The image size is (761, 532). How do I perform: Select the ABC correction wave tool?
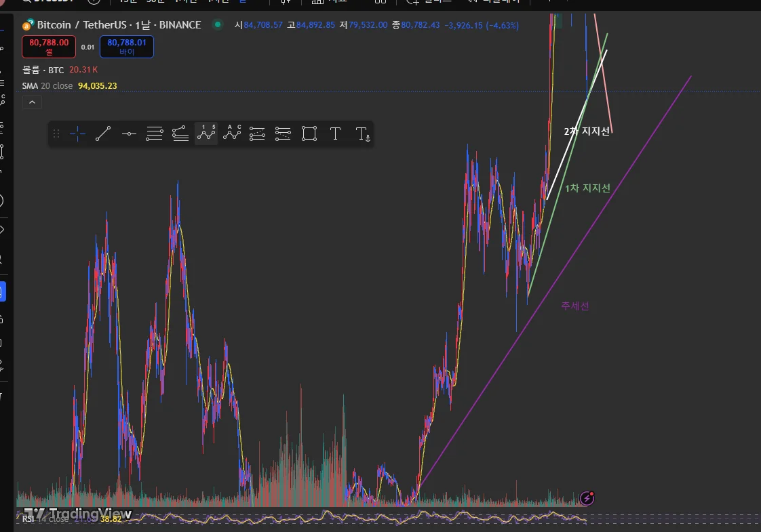coord(232,134)
